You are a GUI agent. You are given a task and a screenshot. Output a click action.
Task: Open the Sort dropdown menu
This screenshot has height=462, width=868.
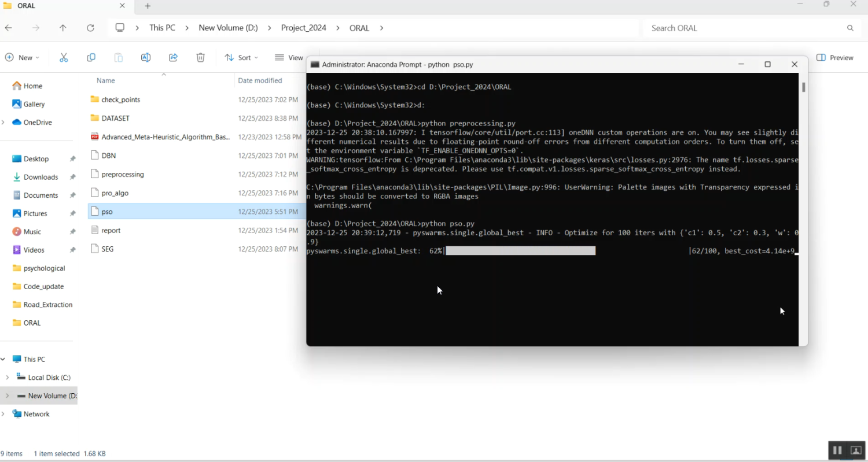coord(241,58)
